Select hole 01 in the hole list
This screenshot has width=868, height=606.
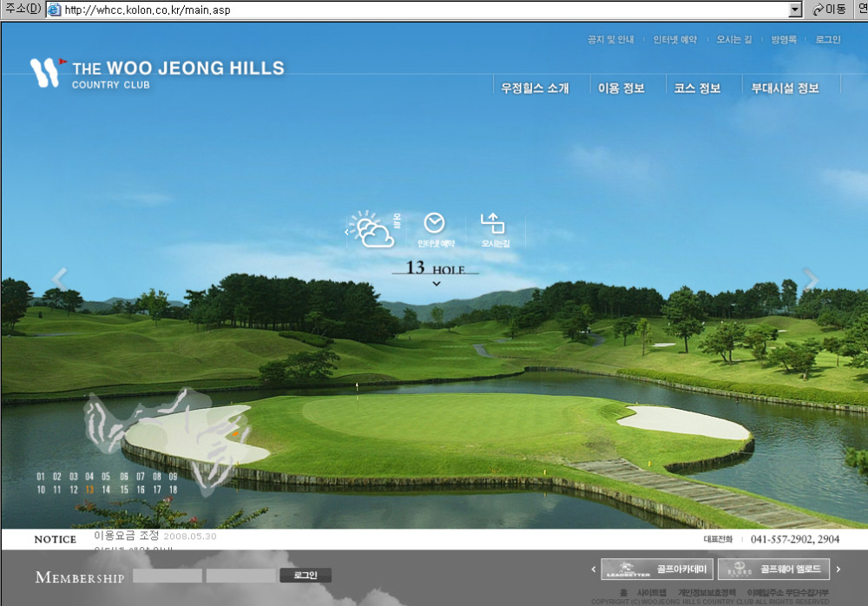coord(41,477)
